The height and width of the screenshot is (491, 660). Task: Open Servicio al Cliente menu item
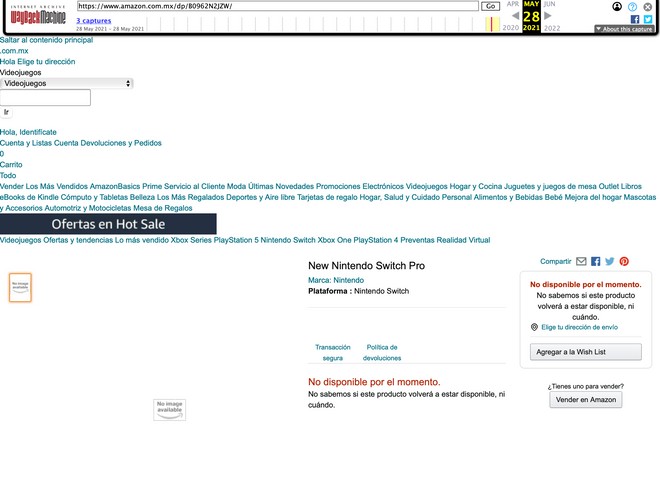pyautogui.click(x=194, y=187)
